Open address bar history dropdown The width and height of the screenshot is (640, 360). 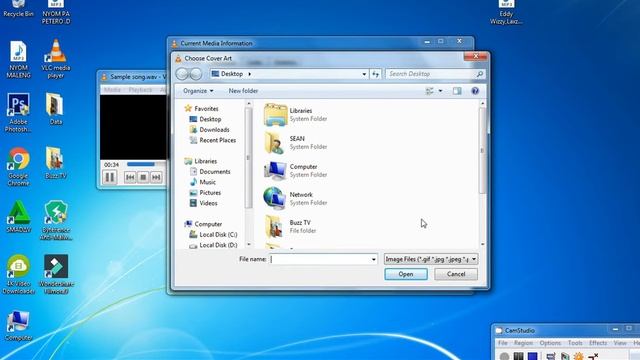[x=364, y=74]
